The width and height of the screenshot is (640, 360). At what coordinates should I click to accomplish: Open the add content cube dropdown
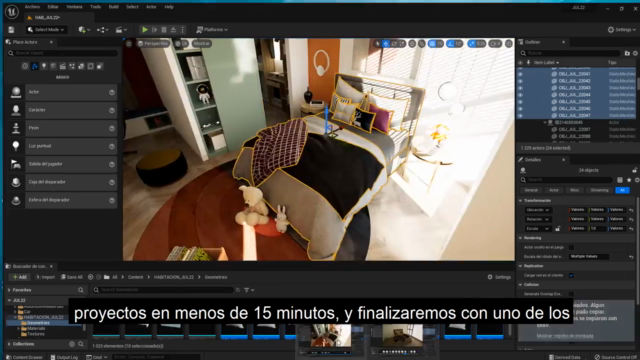[84, 30]
